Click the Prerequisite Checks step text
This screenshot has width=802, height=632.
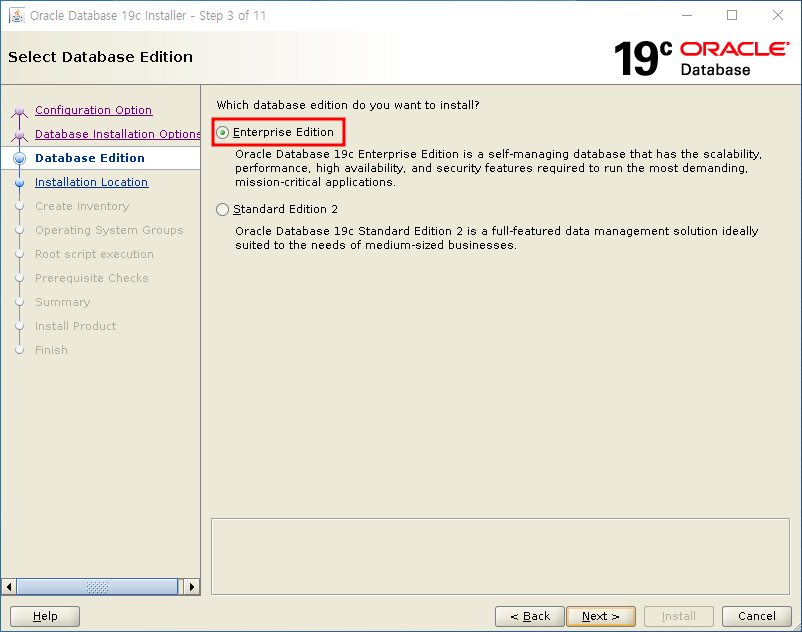92,278
